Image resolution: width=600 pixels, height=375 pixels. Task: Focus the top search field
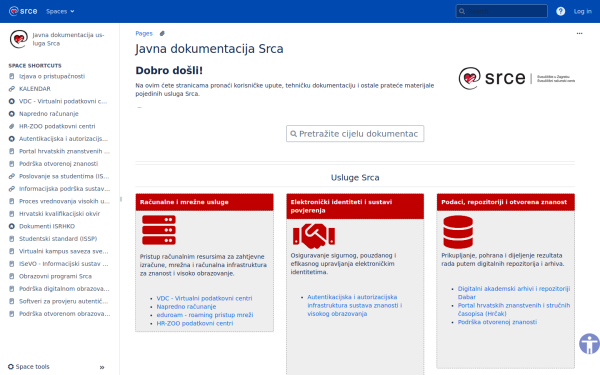click(x=501, y=11)
